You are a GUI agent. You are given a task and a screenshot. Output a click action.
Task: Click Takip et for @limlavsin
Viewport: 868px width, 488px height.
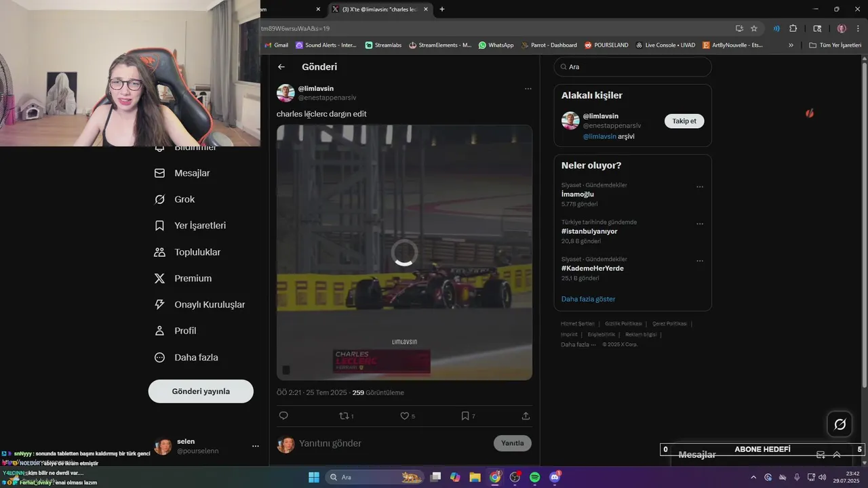(684, 121)
